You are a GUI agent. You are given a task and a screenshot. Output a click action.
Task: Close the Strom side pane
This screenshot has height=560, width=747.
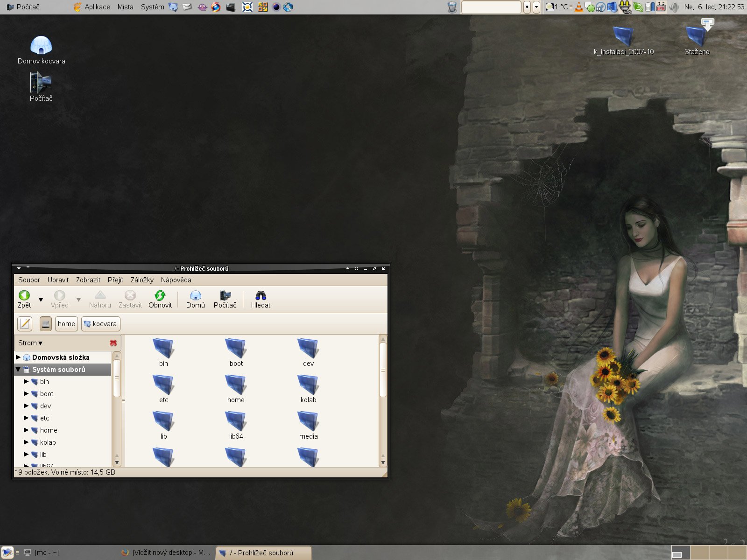point(113,343)
